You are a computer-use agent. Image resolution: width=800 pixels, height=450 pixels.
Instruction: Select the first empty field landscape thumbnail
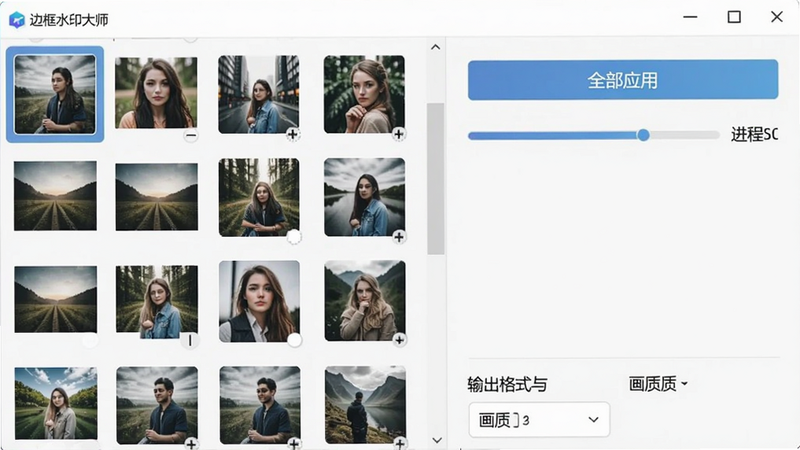[x=55, y=196]
